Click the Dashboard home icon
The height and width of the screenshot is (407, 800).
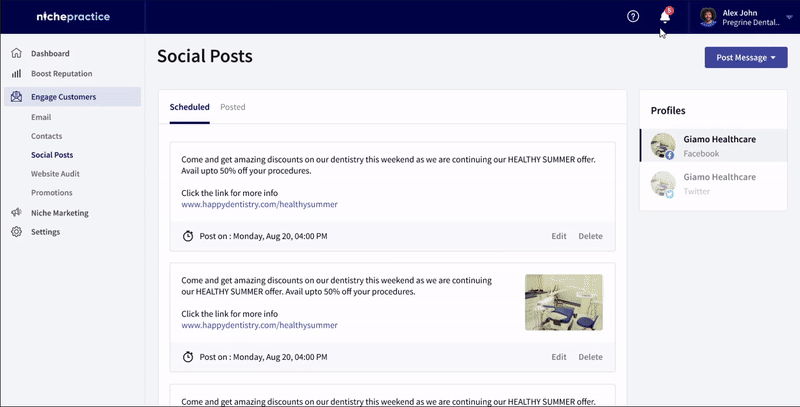[16, 53]
